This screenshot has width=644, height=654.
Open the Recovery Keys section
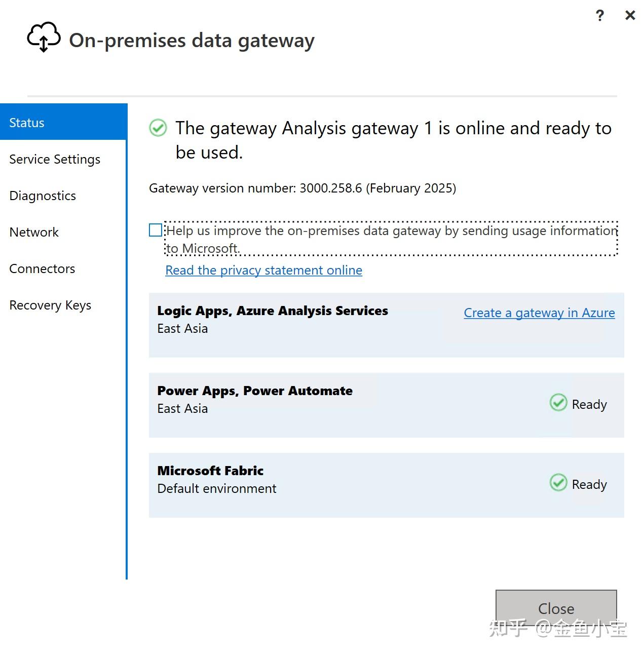[x=50, y=305]
